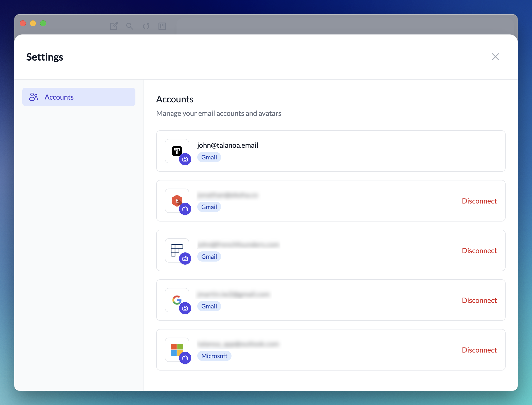532x405 pixels.
Task: Click the camera icon on the Google account card
Action: point(185,308)
